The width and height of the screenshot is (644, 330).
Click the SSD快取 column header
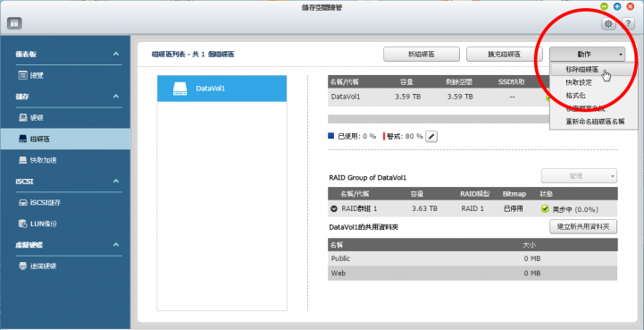pos(511,81)
